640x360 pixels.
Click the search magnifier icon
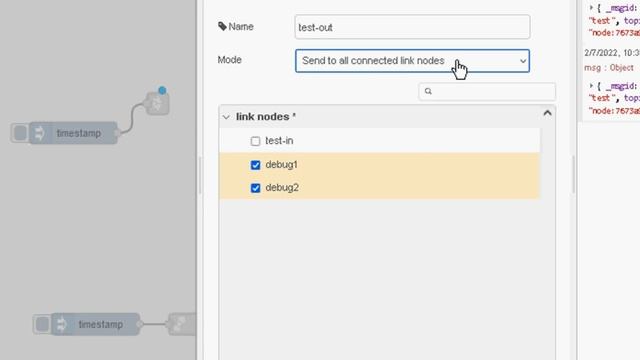coord(428,91)
